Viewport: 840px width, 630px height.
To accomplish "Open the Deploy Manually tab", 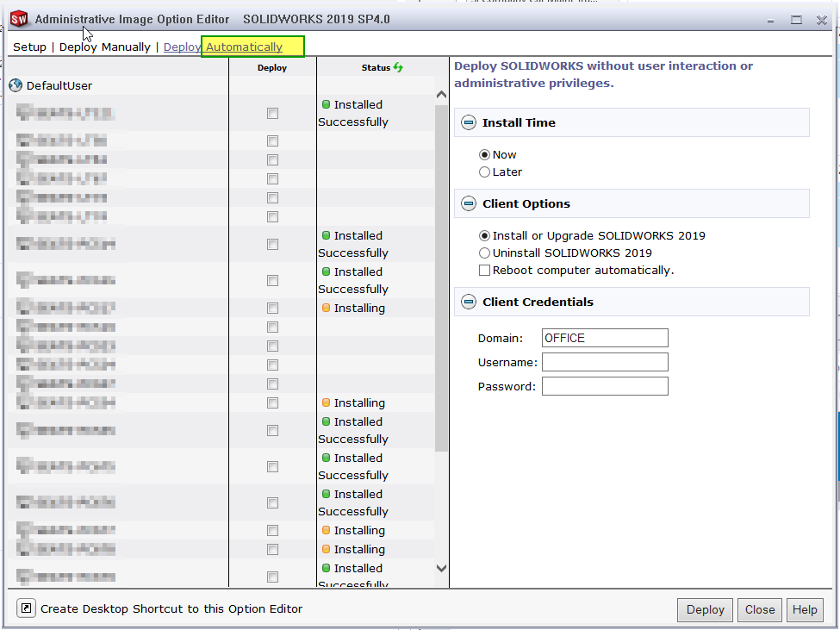I will click(105, 47).
